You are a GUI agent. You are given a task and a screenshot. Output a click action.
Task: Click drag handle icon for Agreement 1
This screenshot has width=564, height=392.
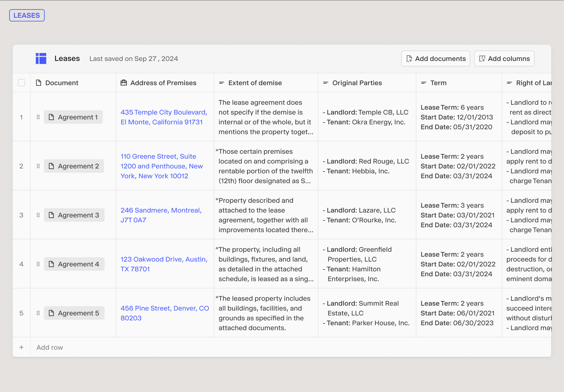point(38,117)
